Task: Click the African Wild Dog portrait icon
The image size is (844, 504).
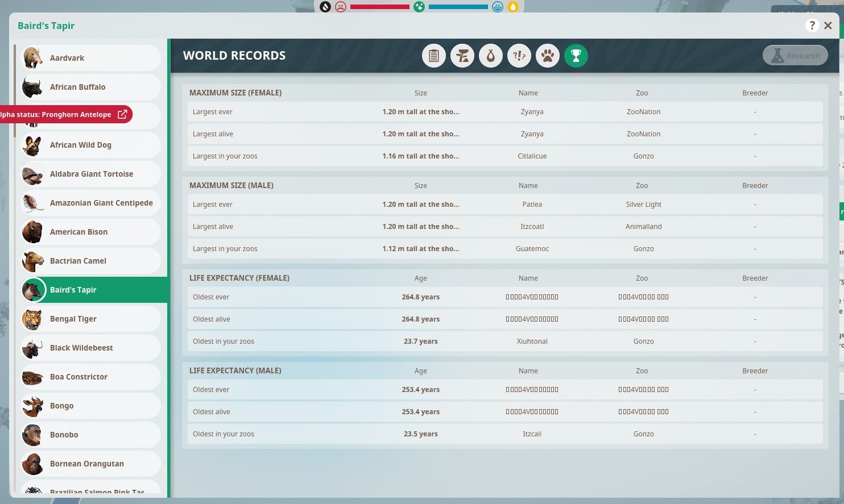Action: pyautogui.click(x=33, y=145)
